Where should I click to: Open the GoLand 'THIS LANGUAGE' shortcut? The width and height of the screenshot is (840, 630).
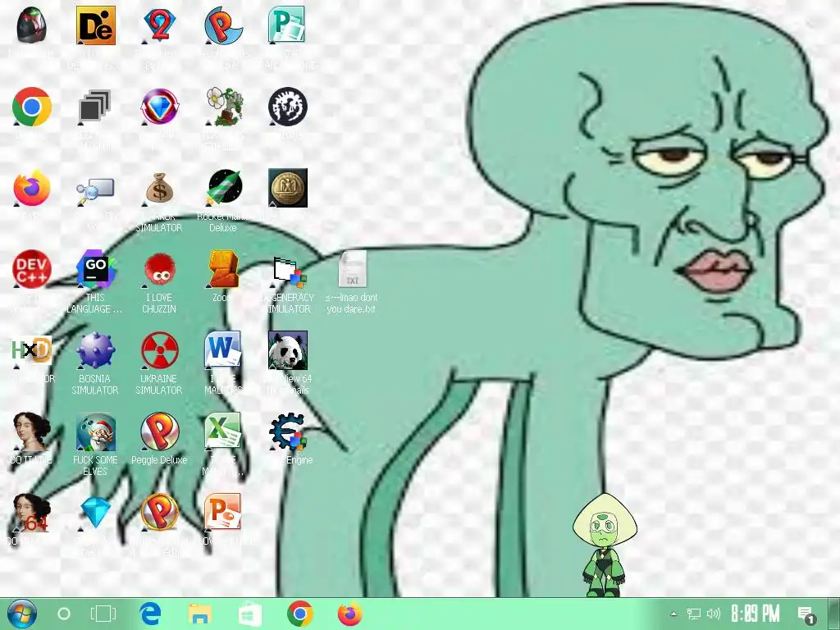(x=95, y=269)
